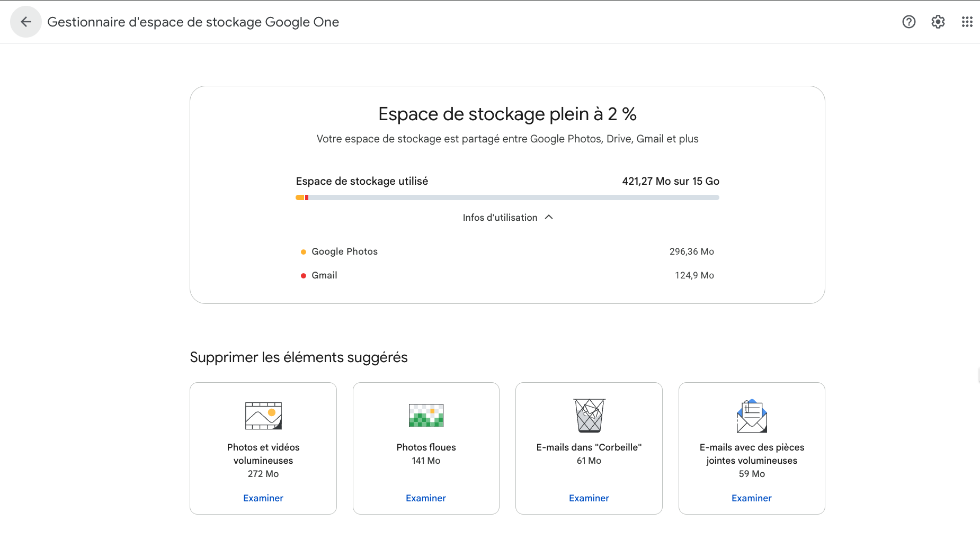Click the storage usage progress bar

pos(507,197)
